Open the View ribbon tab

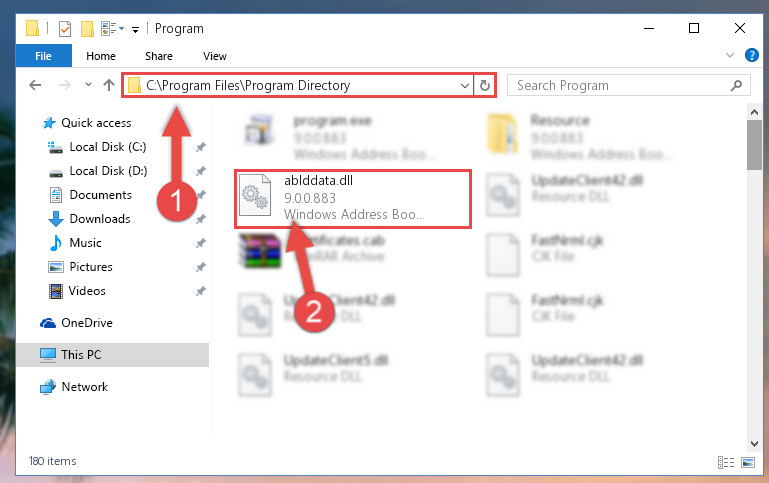[215, 56]
